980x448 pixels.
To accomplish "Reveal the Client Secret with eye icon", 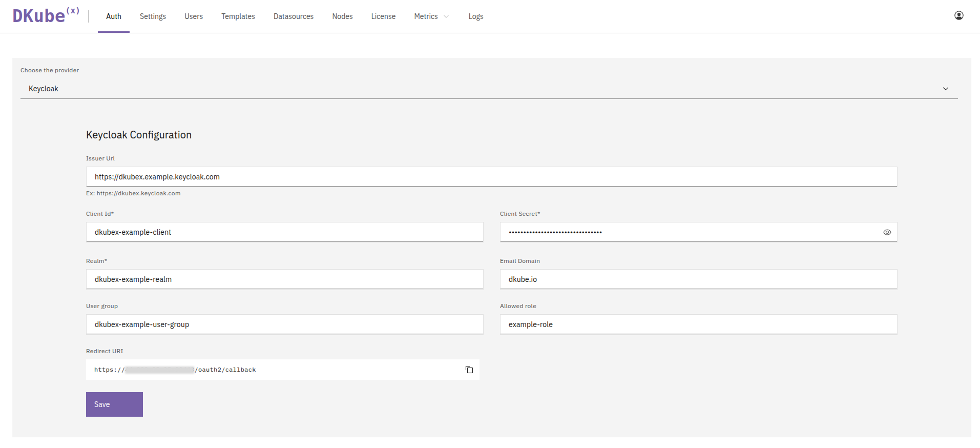I will [887, 232].
